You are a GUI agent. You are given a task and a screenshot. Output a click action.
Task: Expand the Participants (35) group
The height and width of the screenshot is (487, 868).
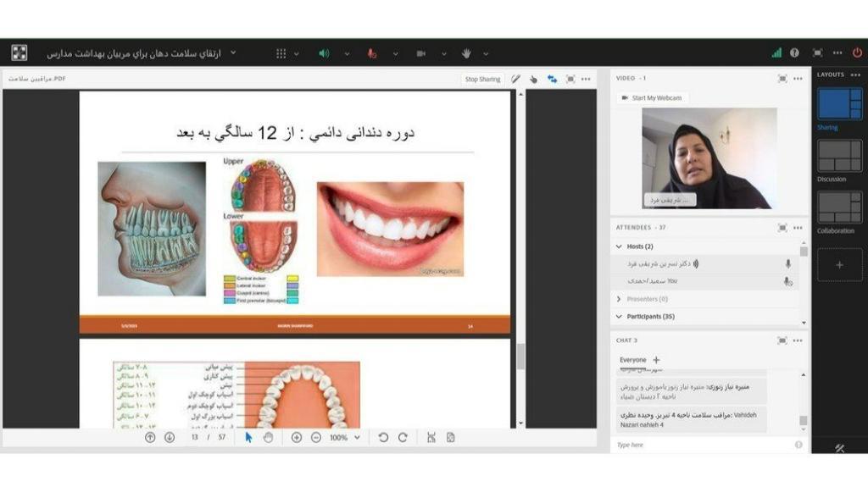point(620,316)
